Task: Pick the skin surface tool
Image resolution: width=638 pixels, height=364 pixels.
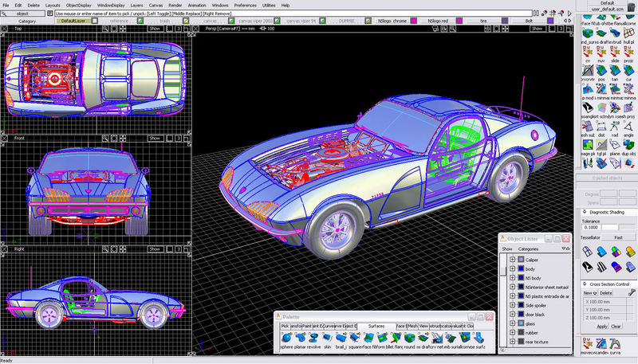Action: click(x=327, y=338)
